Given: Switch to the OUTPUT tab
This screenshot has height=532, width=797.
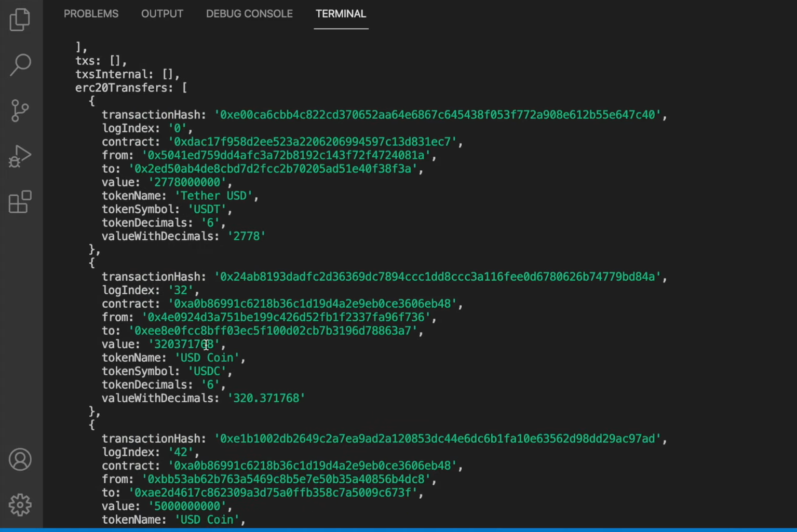Looking at the screenshot, I should click(162, 14).
